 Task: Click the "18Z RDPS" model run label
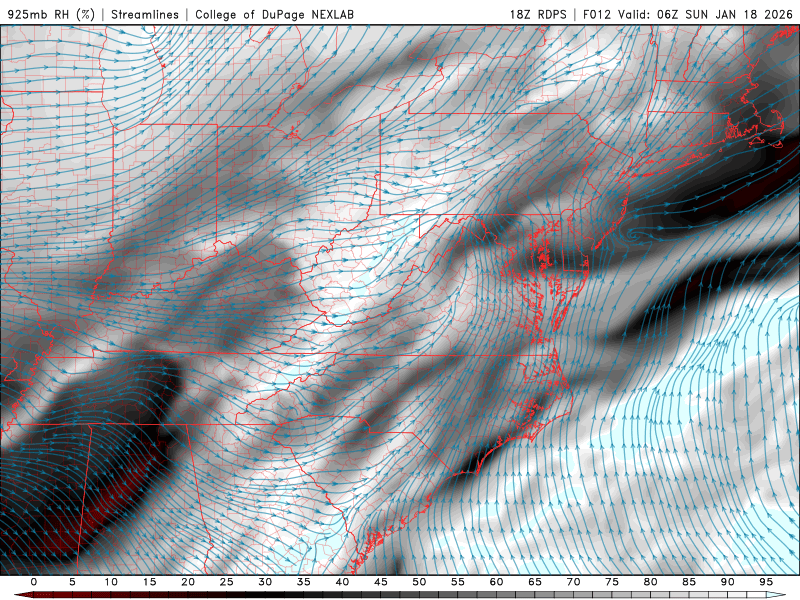[538, 14]
